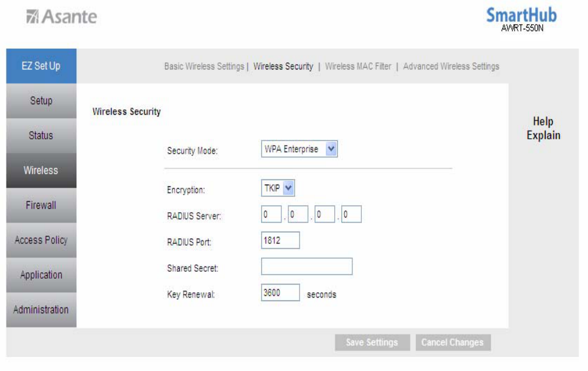The image size is (588, 371).
Task: Go to the Application menu
Action: tap(41, 275)
